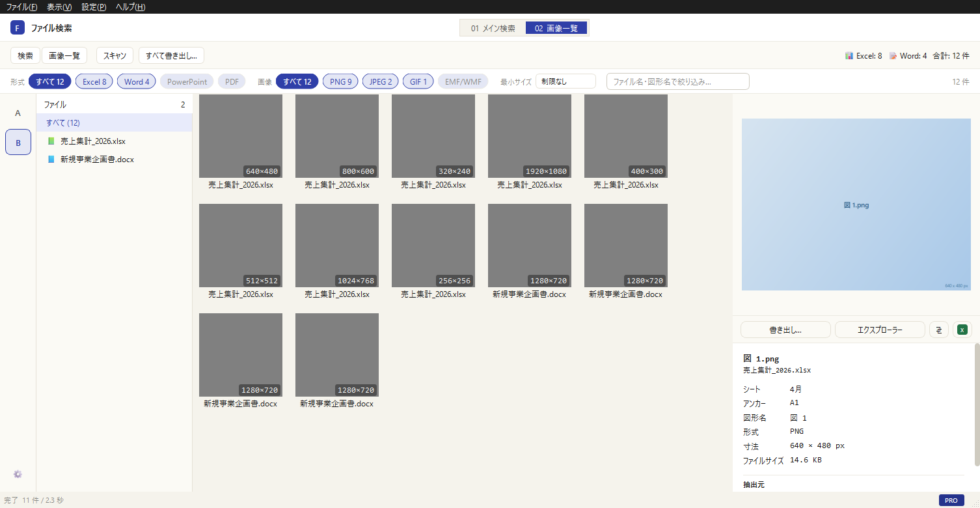Click the green file icon of 売上集計_2026.xlsx

coord(51,141)
